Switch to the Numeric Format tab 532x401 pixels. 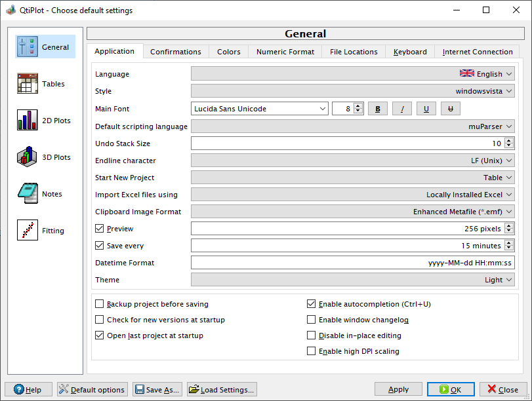pyautogui.click(x=285, y=52)
